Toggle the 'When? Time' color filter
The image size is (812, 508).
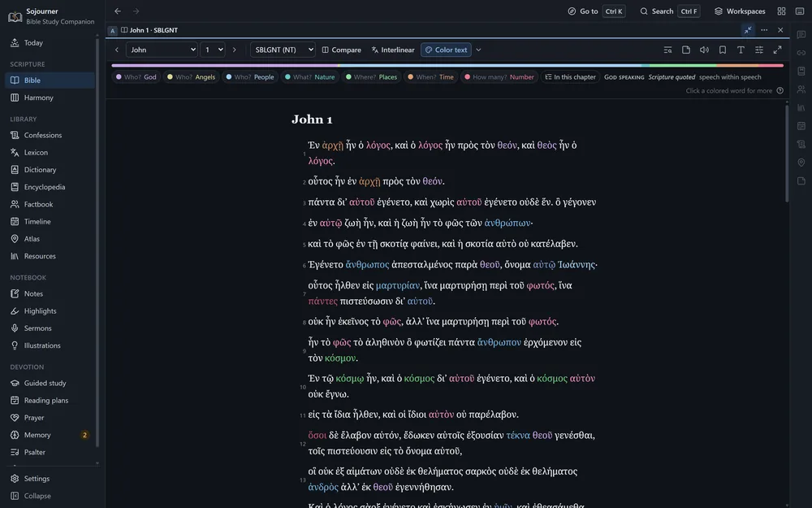click(x=430, y=77)
